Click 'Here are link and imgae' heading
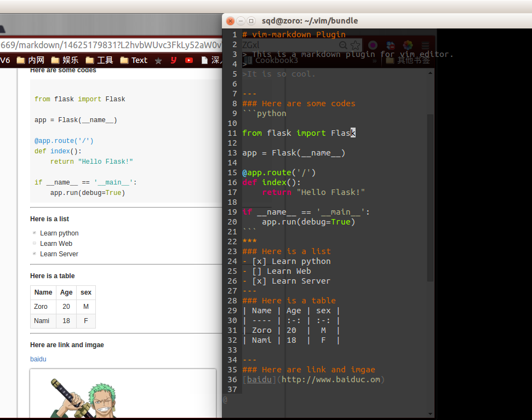The width and height of the screenshot is (532, 420). click(x=67, y=345)
